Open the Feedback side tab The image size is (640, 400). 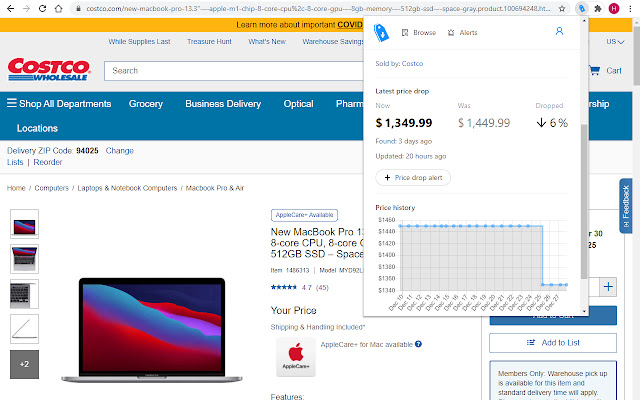click(x=626, y=205)
